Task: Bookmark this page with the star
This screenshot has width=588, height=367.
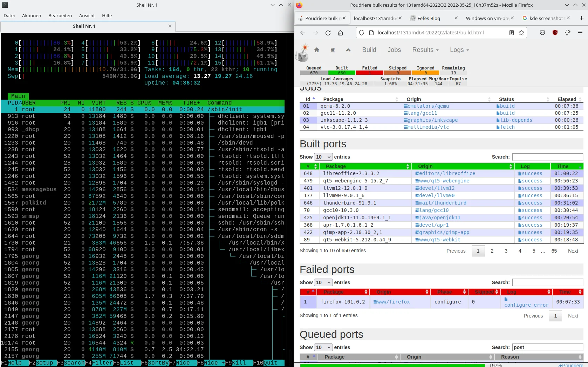Action: click(521, 33)
